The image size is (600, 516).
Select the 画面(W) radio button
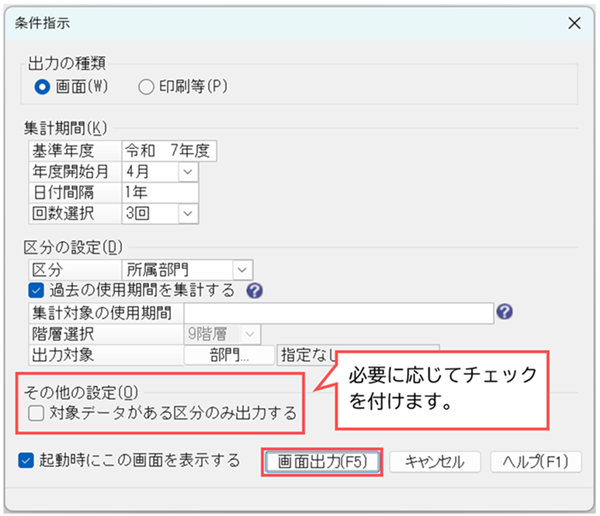(x=42, y=87)
